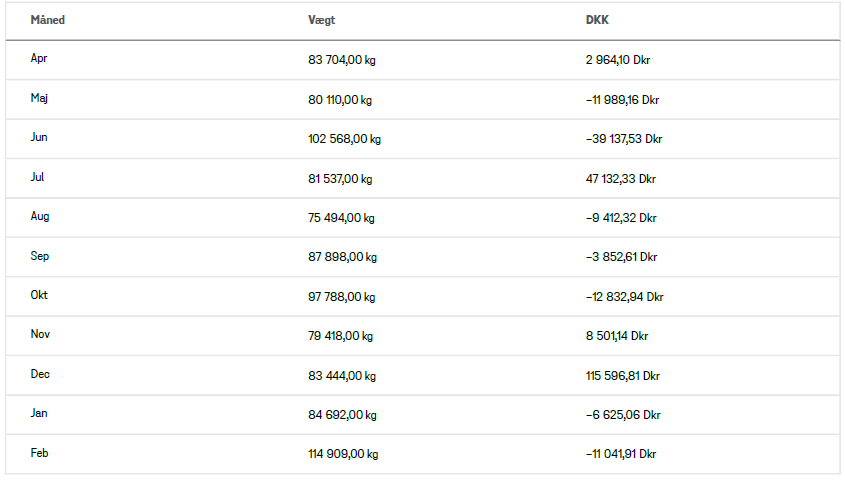This screenshot has width=845, height=481.
Task: Click the Feb amount −11 041,91 Dkr
Action: pyautogui.click(x=621, y=454)
